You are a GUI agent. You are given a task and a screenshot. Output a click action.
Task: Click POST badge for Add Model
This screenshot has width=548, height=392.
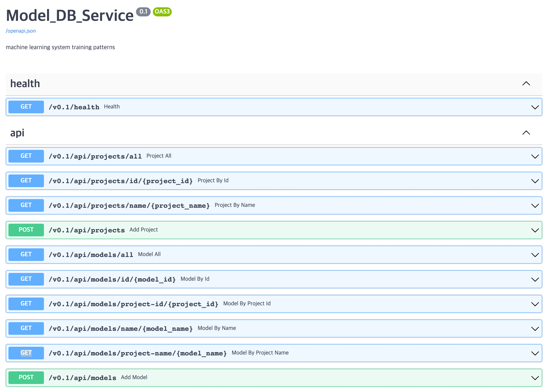pyautogui.click(x=26, y=378)
